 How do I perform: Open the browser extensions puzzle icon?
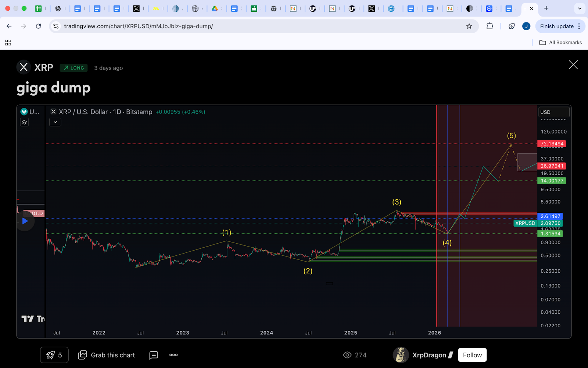pyautogui.click(x=490, y=26)
